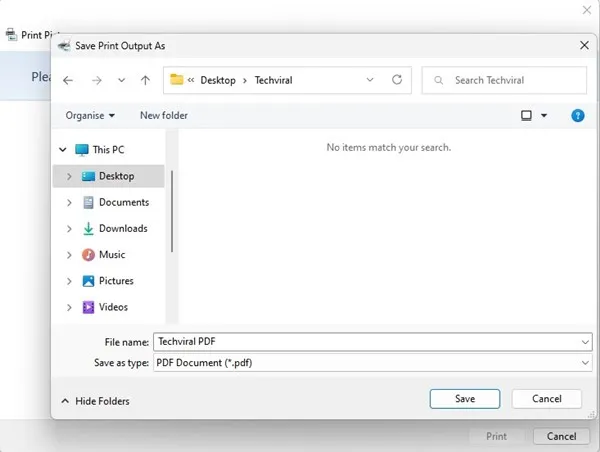This screenshot has height=452, width=600.
Task: Save the PDF file
Action: (465, 399)
